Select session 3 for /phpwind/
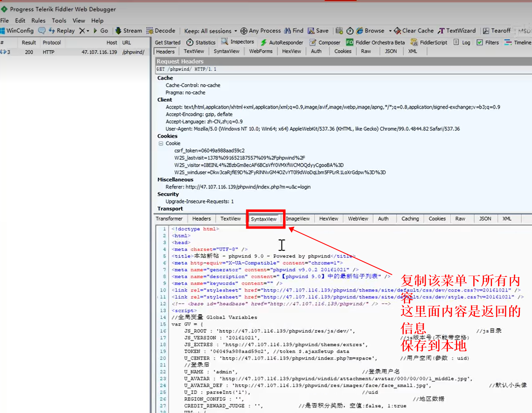Screen dimensions: 532x413 (75, 52)
